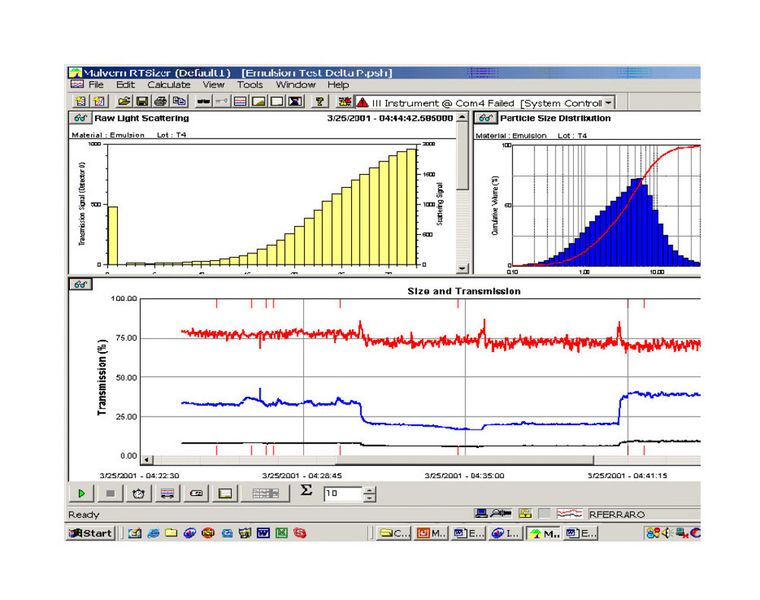Click the red warning triangle in instrument box
760x600 pixels.
pos(363,103)
